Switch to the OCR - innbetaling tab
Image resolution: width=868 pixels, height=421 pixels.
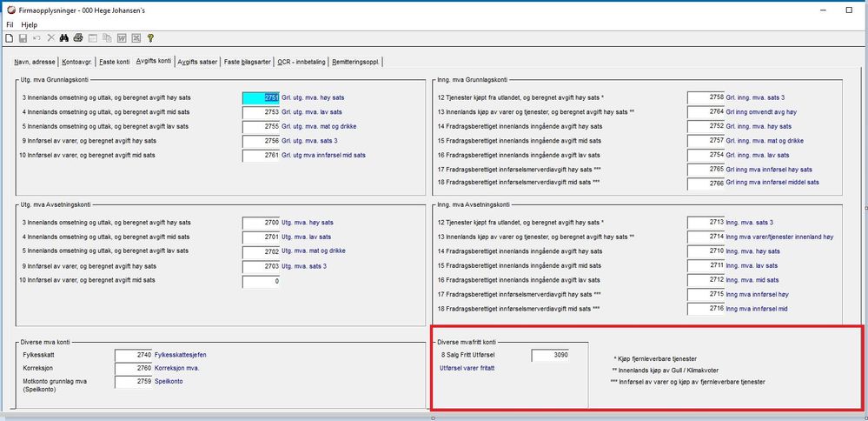pyautogui.click(x=301, y=62)
